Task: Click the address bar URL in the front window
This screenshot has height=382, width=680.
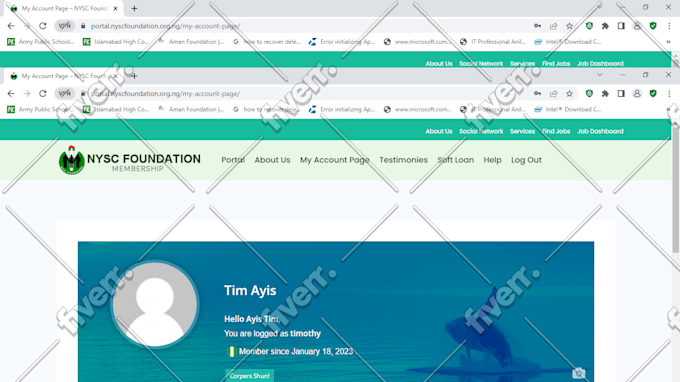Action: point(165,94)
